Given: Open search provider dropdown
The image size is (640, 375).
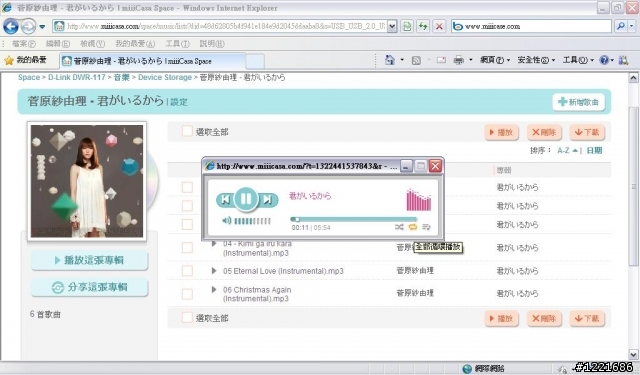Looking at the screenshot, I should tap(631, 27).
